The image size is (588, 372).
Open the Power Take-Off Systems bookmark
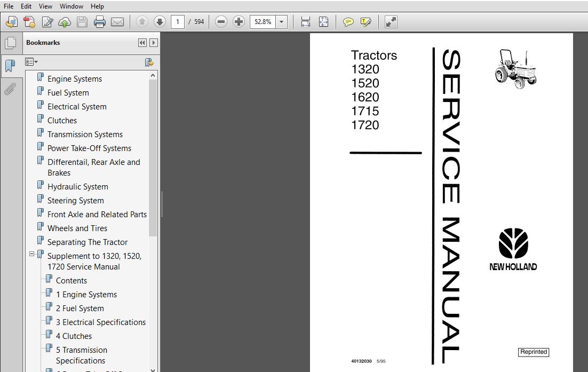click(x=89, y=148)
